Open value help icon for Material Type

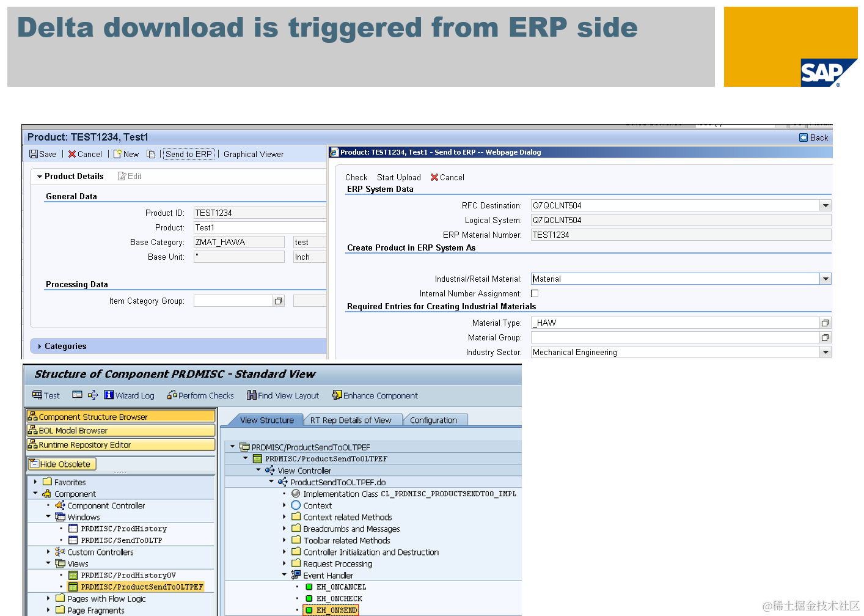tap(826, 323)
